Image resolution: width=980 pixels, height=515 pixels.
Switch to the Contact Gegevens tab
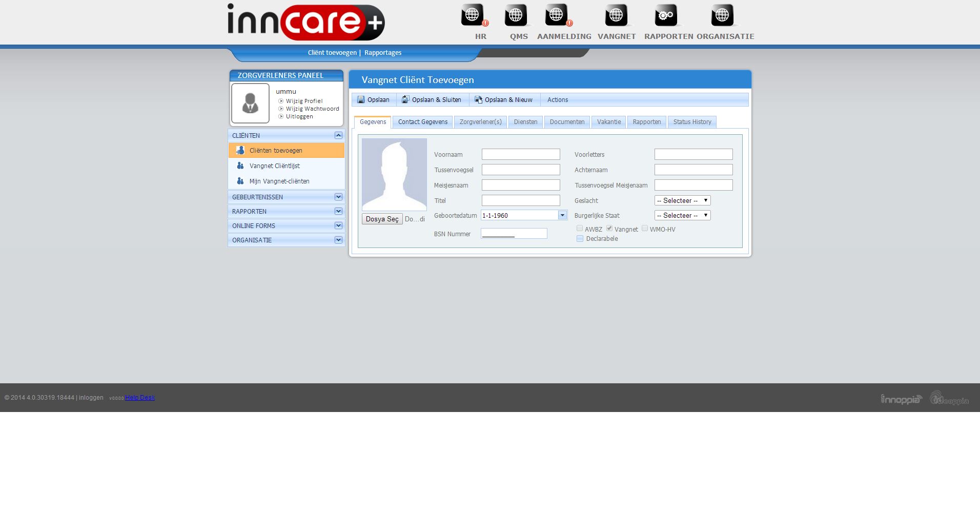point(422,122)
